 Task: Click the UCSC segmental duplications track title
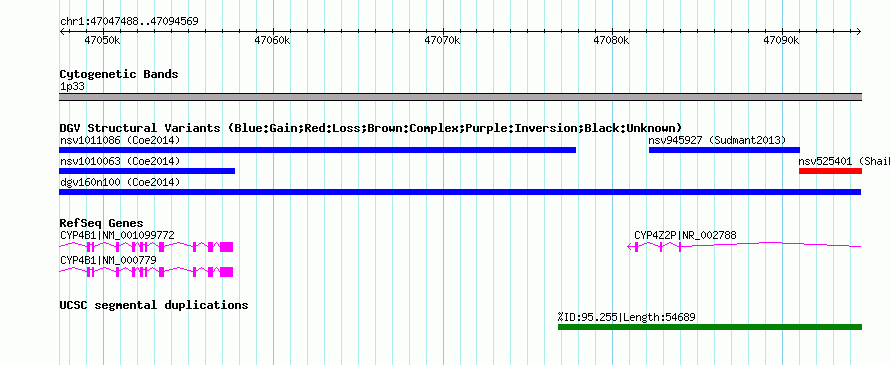[154, 305]
